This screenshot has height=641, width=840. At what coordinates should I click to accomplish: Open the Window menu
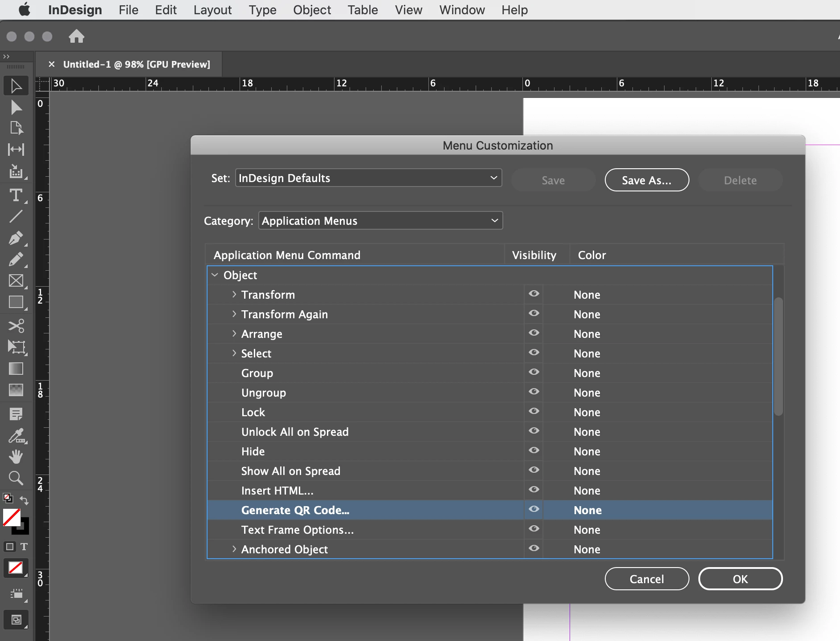462,10
